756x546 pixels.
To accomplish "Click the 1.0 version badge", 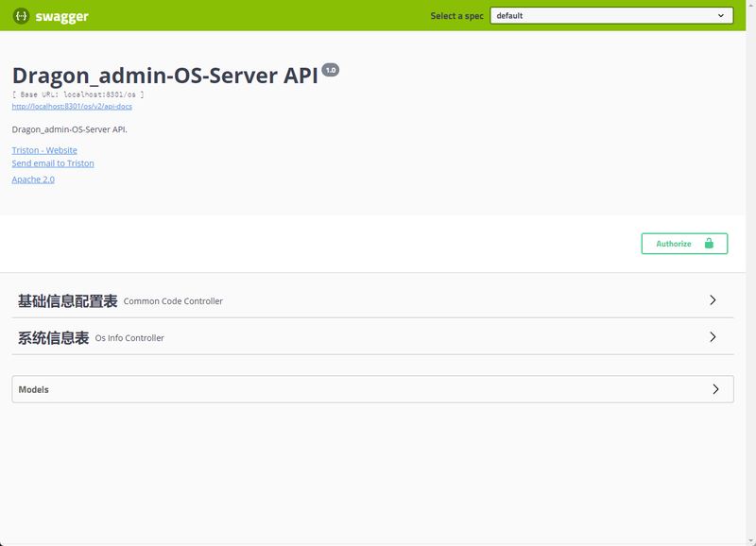I will pos(330,70).
